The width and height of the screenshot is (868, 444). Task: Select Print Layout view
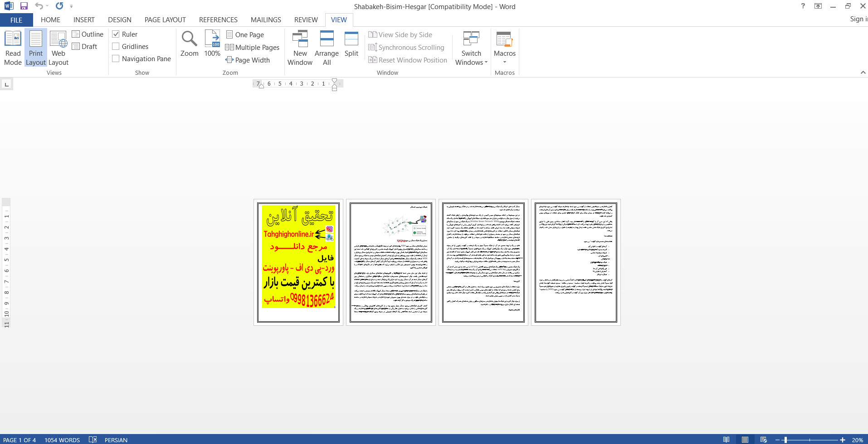(x=36, y=48)
